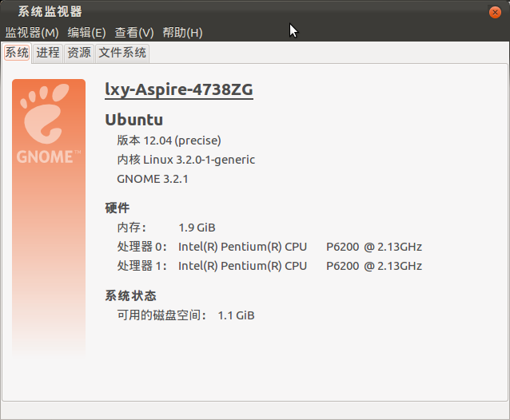Click the memory value 1.9 GiB
This screenshot has width=510, height=420.
point(197,228)
